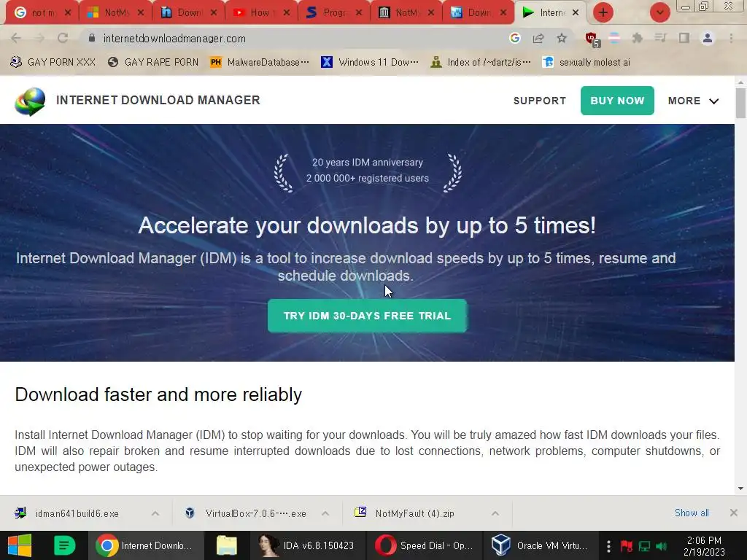This screenshot has height=560, width=747.
Task: Click the Chrome Internet Downlo… taskbar button
Action: point(146,545)
